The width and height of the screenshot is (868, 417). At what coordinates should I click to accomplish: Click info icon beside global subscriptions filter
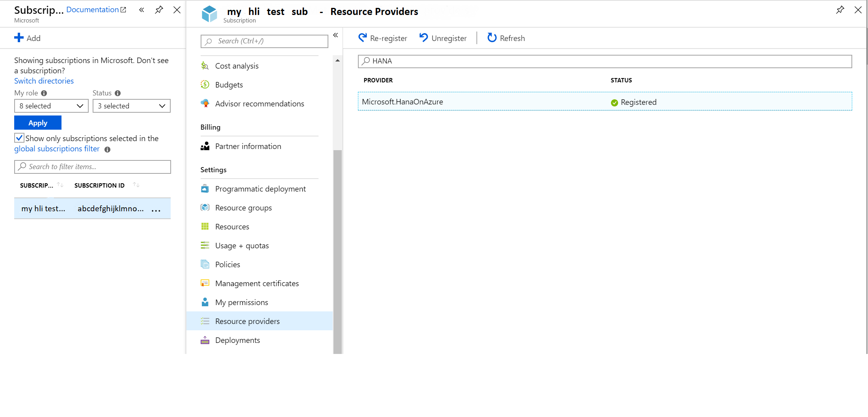[107, 149]
